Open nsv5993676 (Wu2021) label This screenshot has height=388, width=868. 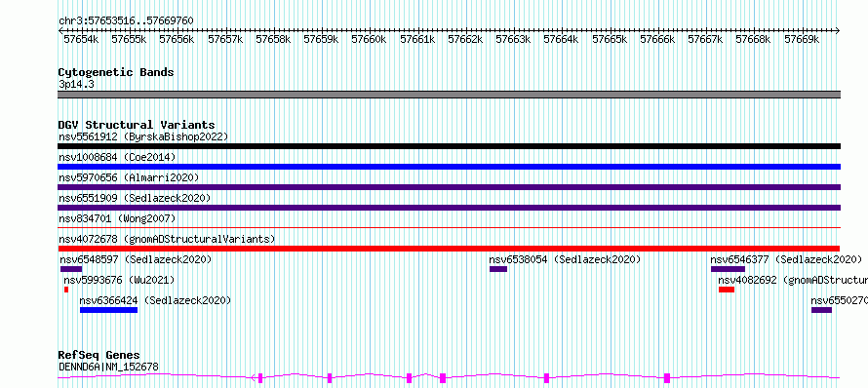(119, 280)
